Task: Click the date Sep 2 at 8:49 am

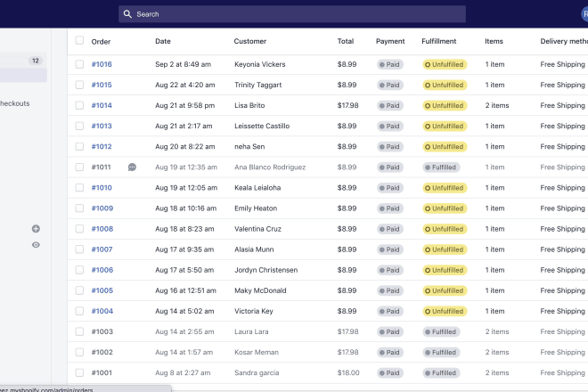Action: pyautogui.click(x=183, y=64)
